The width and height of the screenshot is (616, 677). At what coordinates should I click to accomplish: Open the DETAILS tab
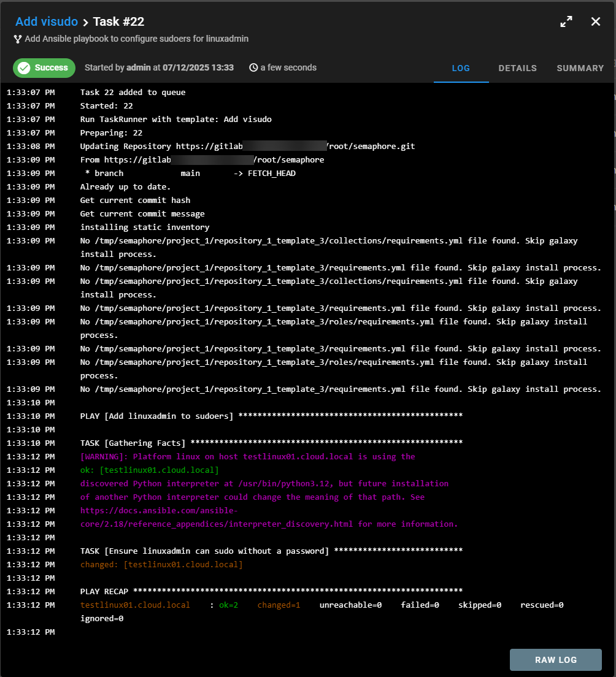coord(517,68)
